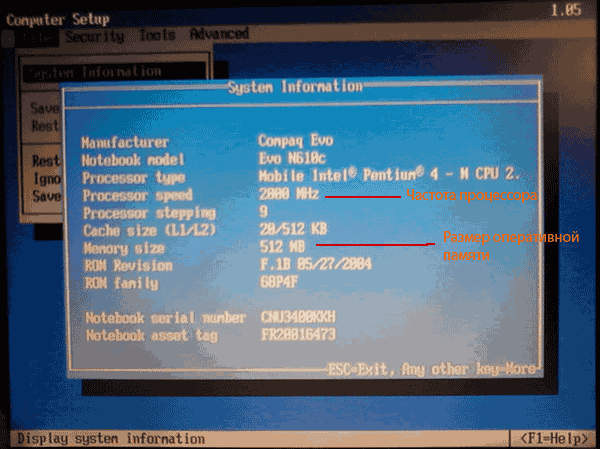Click the 'F.1B 05/27/2004' value
Screen dimensions: 600x449
coord(316,264)
